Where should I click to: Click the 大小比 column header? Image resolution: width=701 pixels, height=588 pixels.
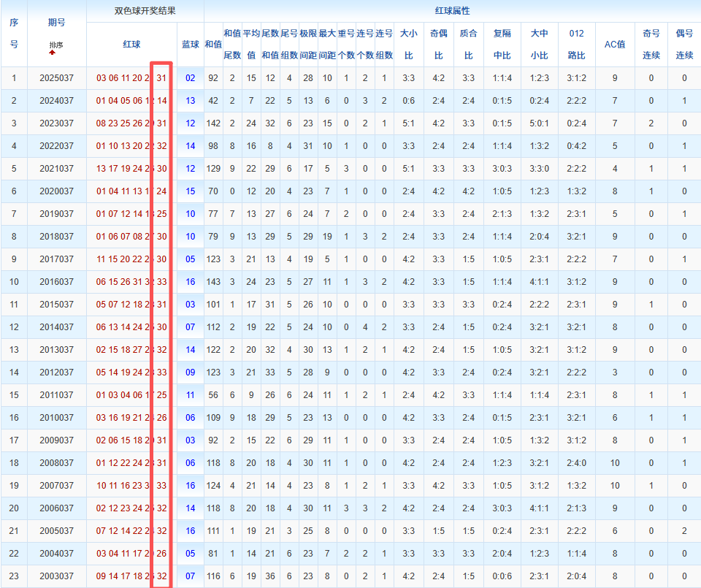408,45
